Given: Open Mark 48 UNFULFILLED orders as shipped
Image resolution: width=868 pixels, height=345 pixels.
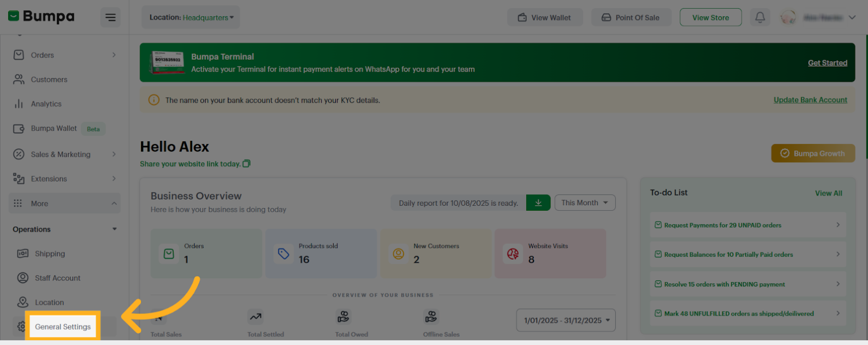Looking at the screenshot, I should 748,314.
